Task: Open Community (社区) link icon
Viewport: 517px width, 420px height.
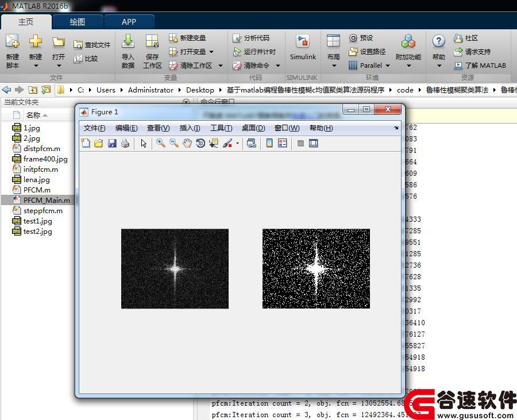Action: (458, 38)
